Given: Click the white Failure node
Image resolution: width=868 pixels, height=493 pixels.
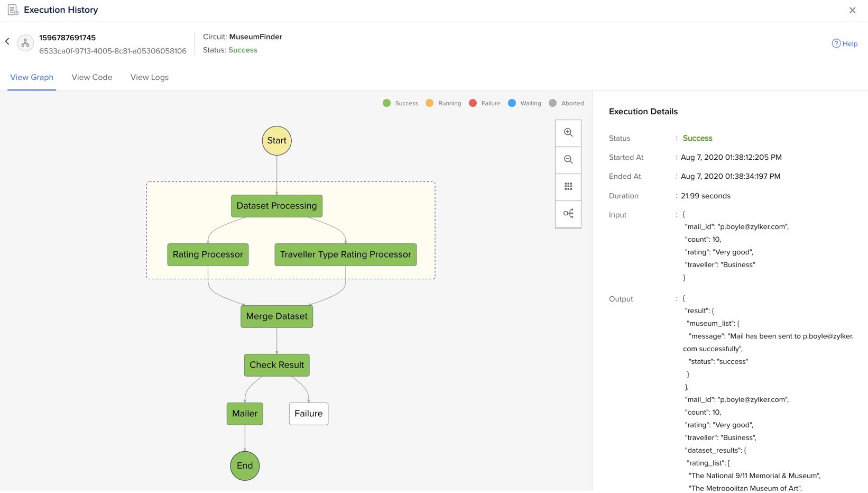Looking at the screenshot, I should point(309,414).
